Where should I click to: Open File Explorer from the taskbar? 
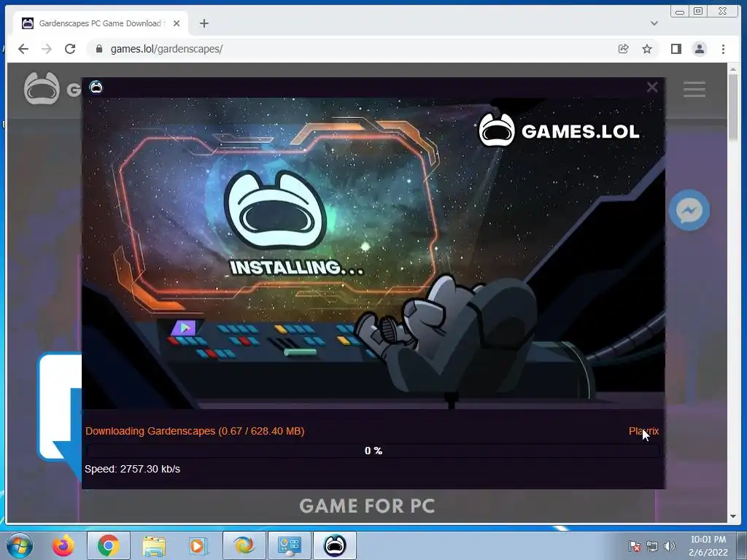click(154, 545)
